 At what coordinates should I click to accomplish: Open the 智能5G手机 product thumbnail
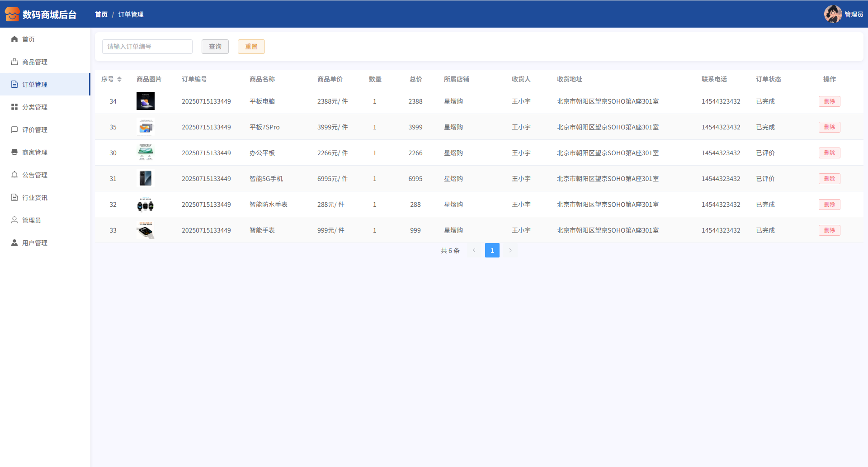146,179
